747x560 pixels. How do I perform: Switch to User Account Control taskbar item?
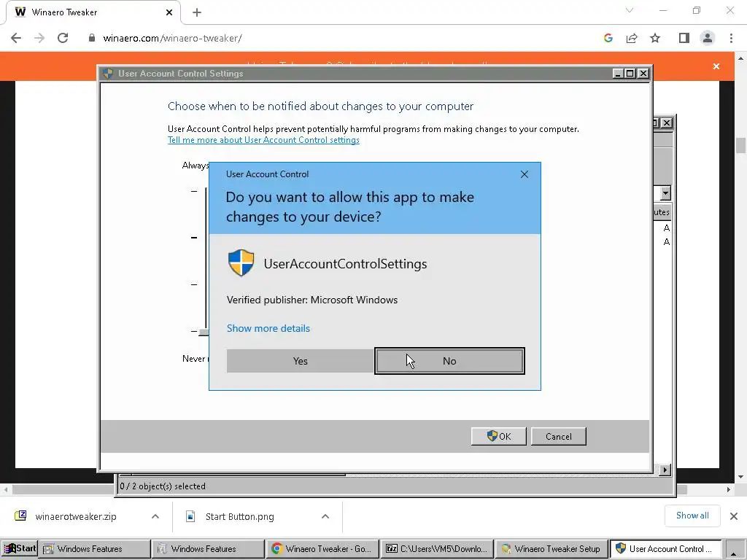(x=665, y=548)
